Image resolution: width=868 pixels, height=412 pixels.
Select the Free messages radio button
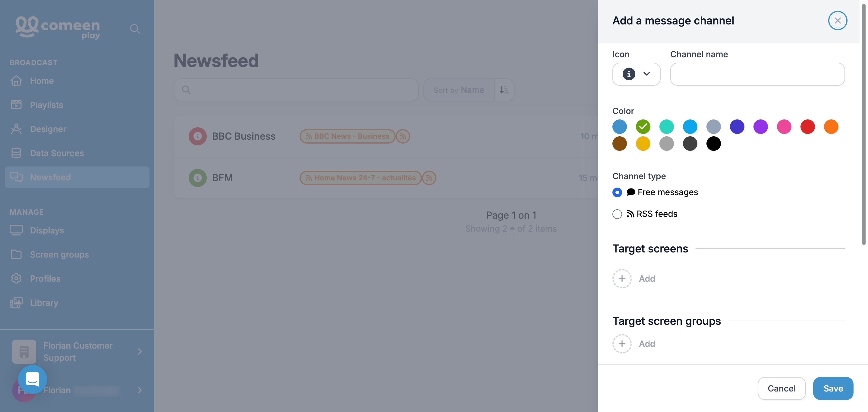click(617, 192)
